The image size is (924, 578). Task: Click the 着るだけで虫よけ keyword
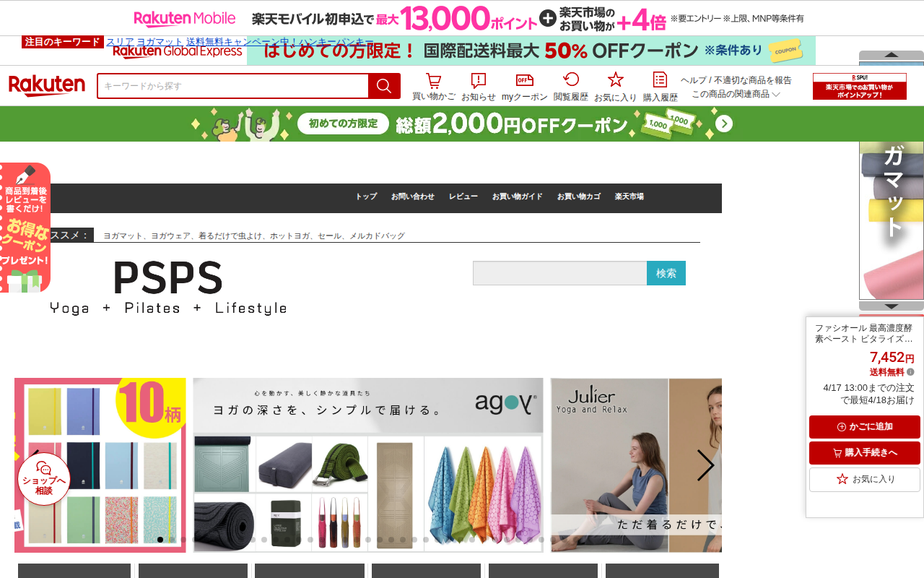tap(230, 236)
